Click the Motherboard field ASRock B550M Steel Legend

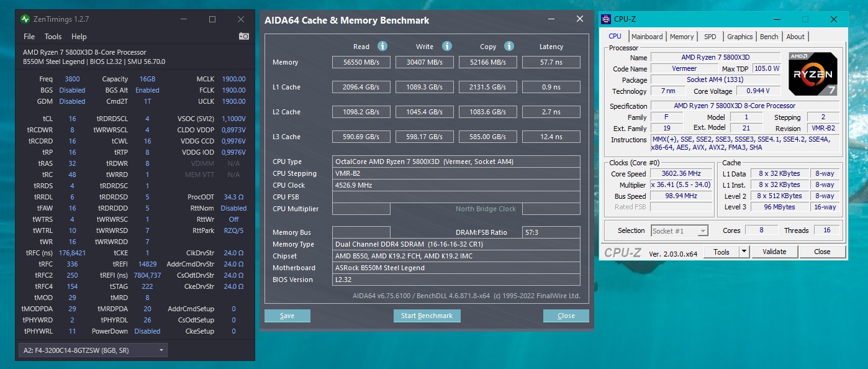click(456, 268)
